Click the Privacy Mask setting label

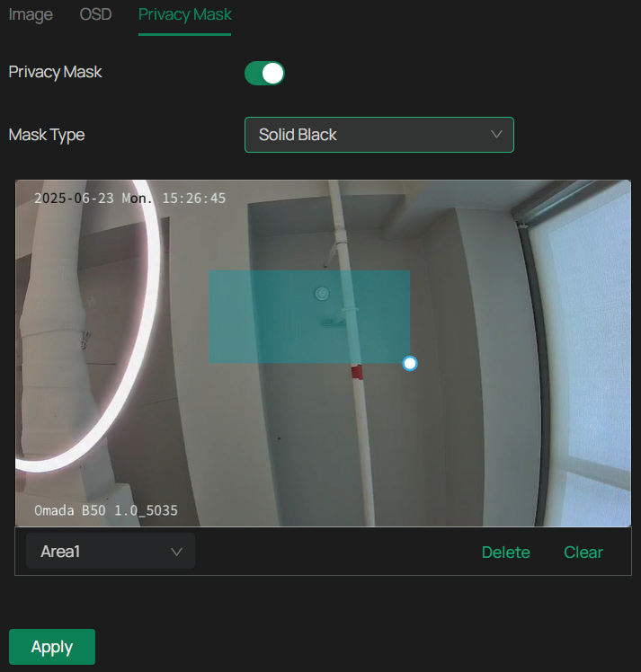tap(56, 72)
